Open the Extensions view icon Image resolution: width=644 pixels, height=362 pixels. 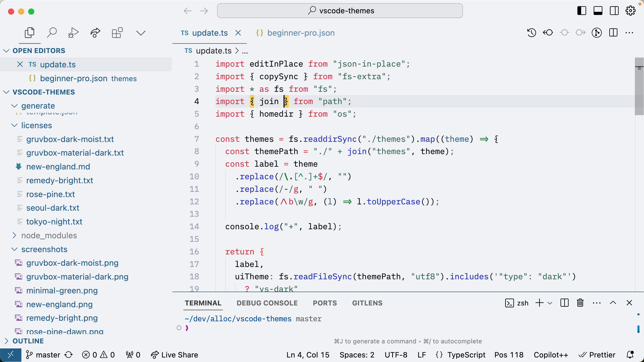coord(117,33)
